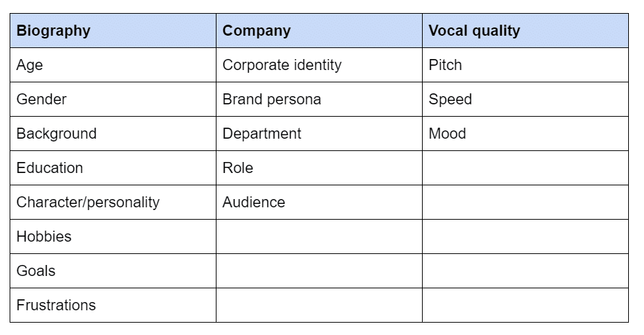
Task: Select the Role cell
Action: coord(319,167)
